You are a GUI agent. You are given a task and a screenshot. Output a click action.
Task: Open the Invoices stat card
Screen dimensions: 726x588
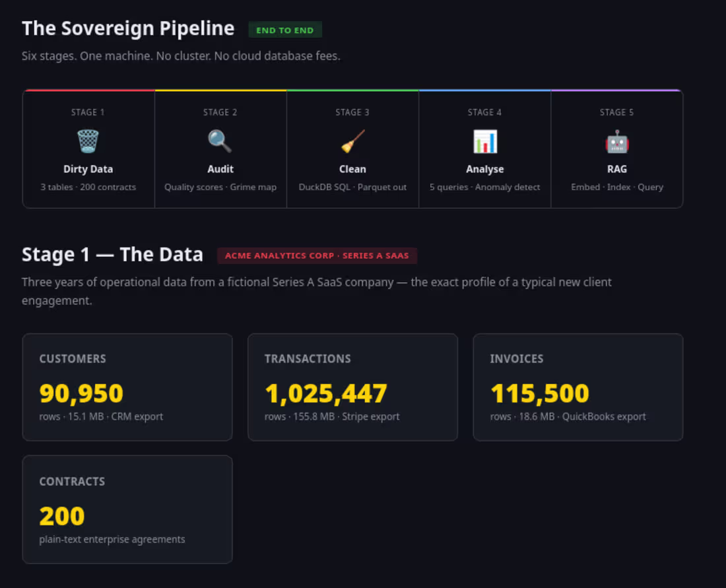(x=578, y=387)
